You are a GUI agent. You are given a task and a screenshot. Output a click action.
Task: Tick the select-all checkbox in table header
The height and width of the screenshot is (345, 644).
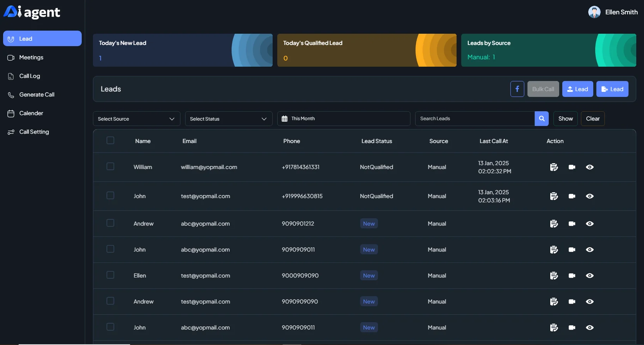click(x=110, y=140)
